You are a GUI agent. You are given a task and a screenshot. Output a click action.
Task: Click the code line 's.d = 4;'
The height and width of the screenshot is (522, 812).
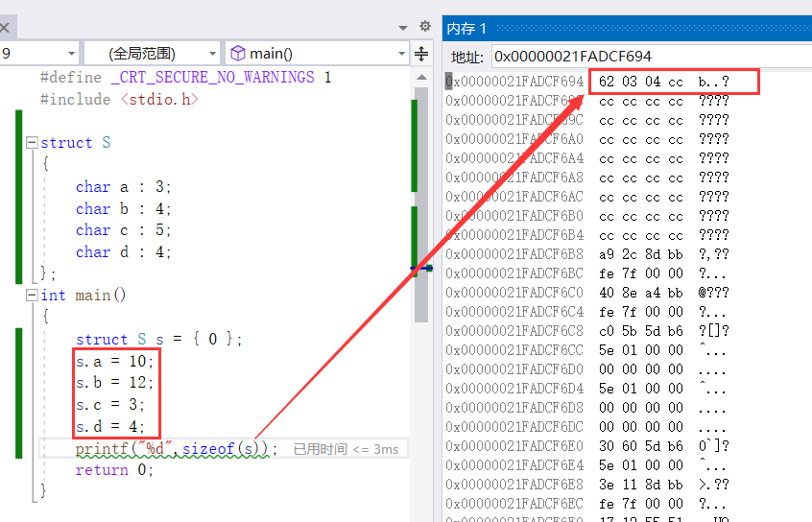(x=110, y=426)
